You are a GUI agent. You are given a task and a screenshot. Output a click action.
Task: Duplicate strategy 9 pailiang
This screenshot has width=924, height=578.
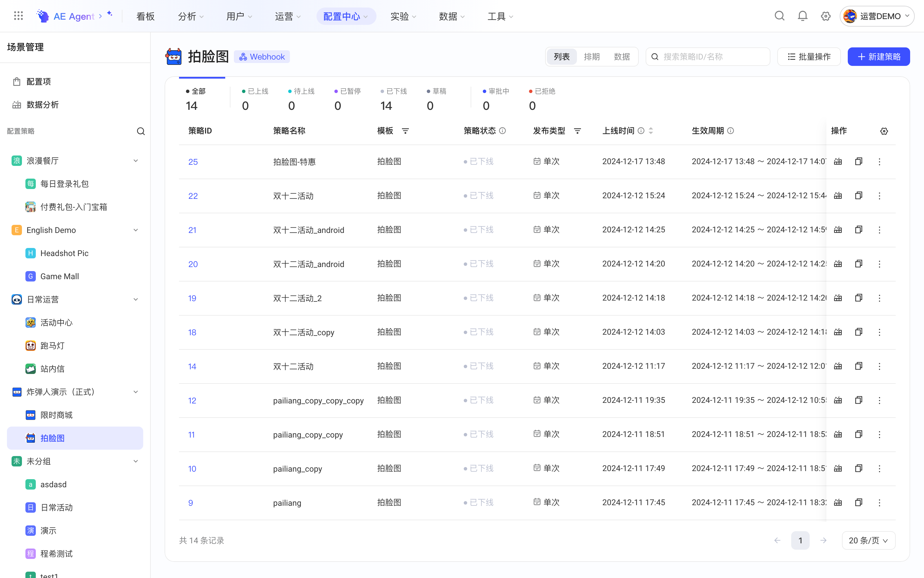[858, 502]
